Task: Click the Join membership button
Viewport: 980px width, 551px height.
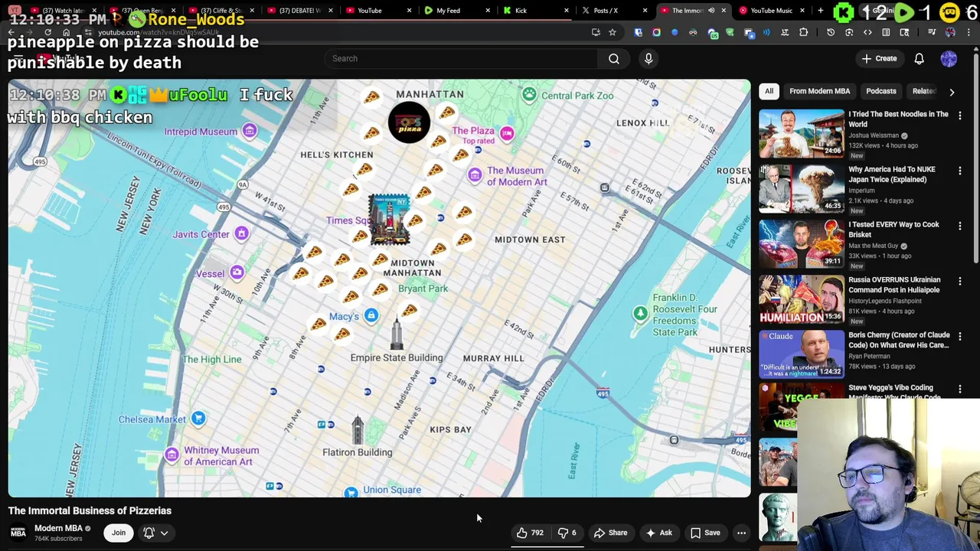Action: (x=119, y=533)
